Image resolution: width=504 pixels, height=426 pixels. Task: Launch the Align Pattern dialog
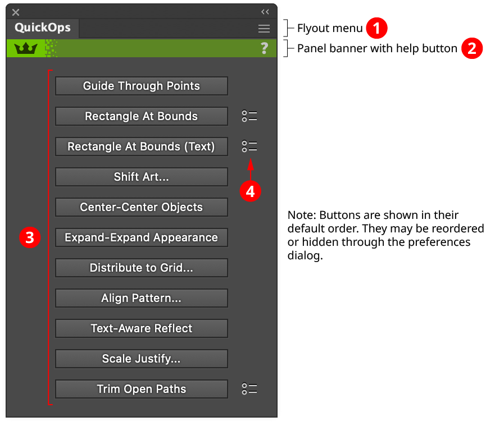pyautogui.click(x=142, y=298)
